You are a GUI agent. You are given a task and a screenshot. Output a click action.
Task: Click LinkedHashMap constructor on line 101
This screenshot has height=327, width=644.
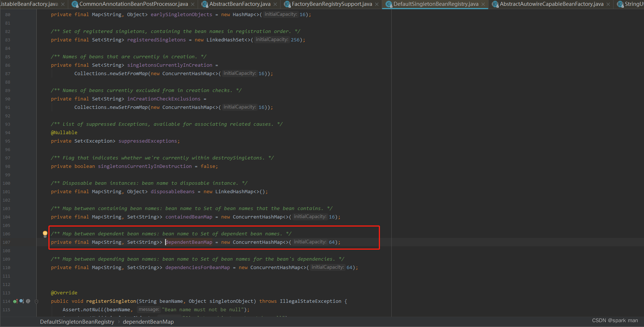click(x=234, y=192)
